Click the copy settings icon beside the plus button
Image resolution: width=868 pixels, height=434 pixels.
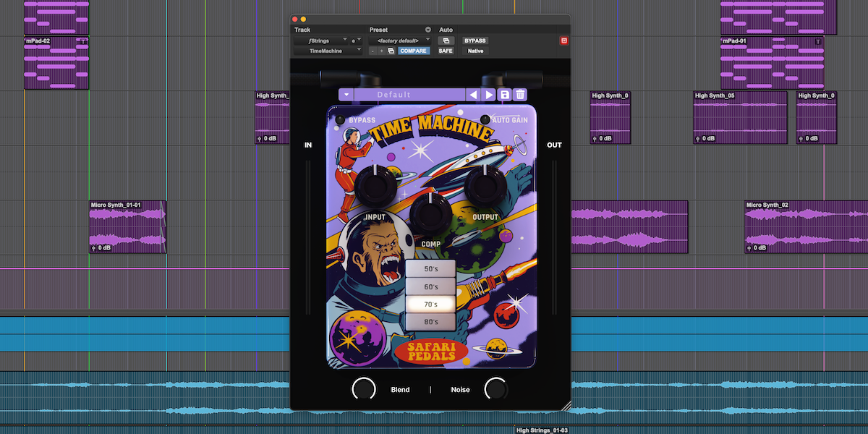(391, 51)
